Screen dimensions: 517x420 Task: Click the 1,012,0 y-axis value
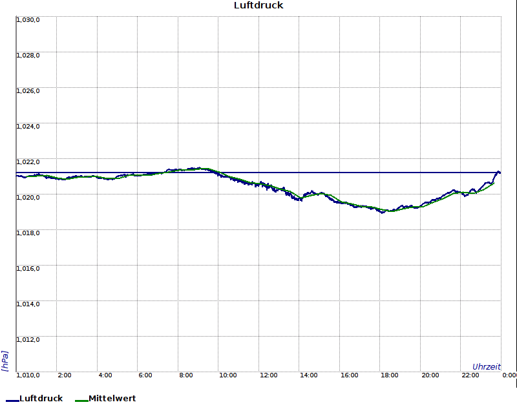tap(28, 340)
